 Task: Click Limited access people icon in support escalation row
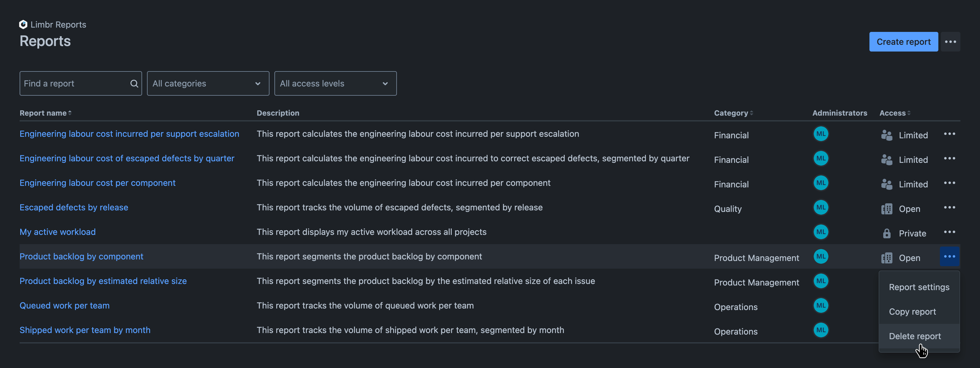click(x=886, y=135)
